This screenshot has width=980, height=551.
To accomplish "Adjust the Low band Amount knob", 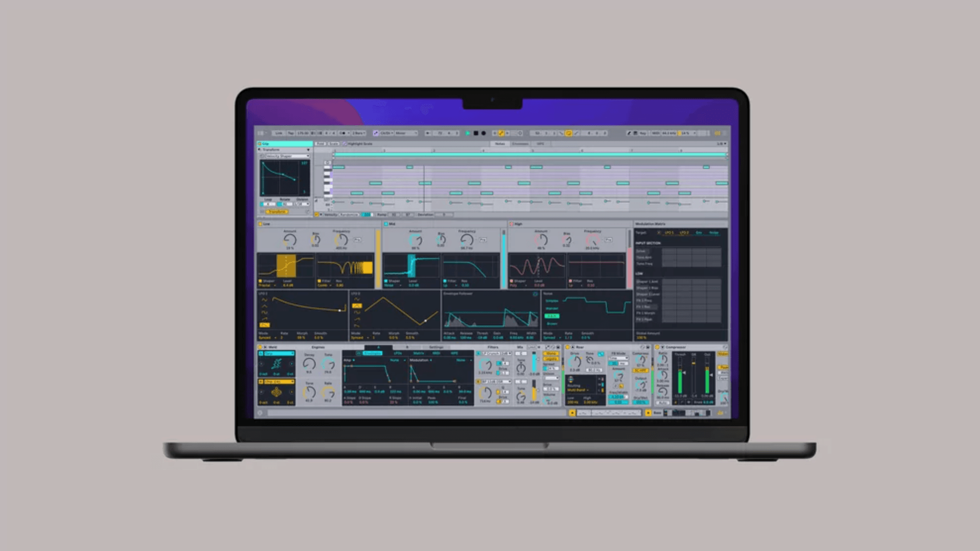I will pos(290,240).
